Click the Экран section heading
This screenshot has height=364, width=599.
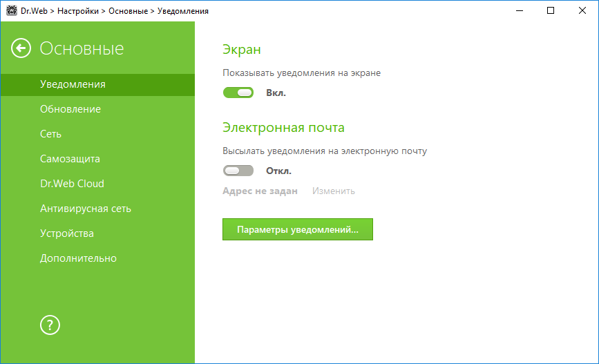pyautogui.click(x=242, y=49)
